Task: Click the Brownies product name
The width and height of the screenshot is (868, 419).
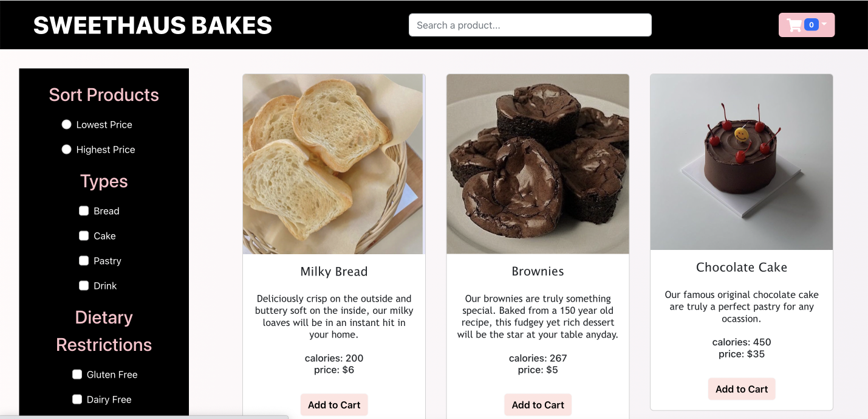Action: pos(538,272)
